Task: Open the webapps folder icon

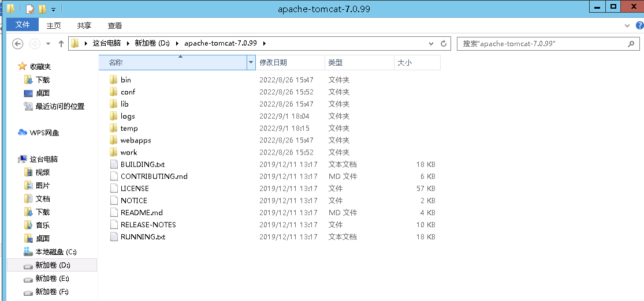Action: click(x=113, y=140)
